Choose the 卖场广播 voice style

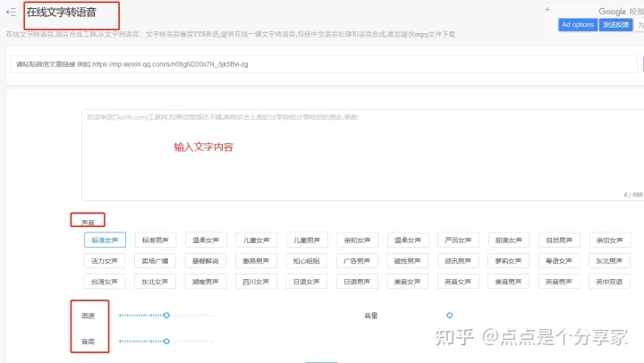(x=155, y=261)
